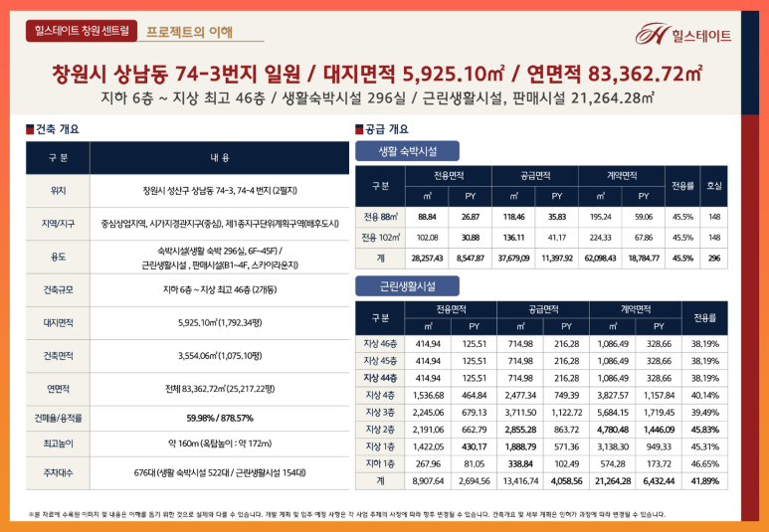Click the total cell '37,679.09'
Image resolution: width=769 pixels, height=532 pixels.
(513, 258)
